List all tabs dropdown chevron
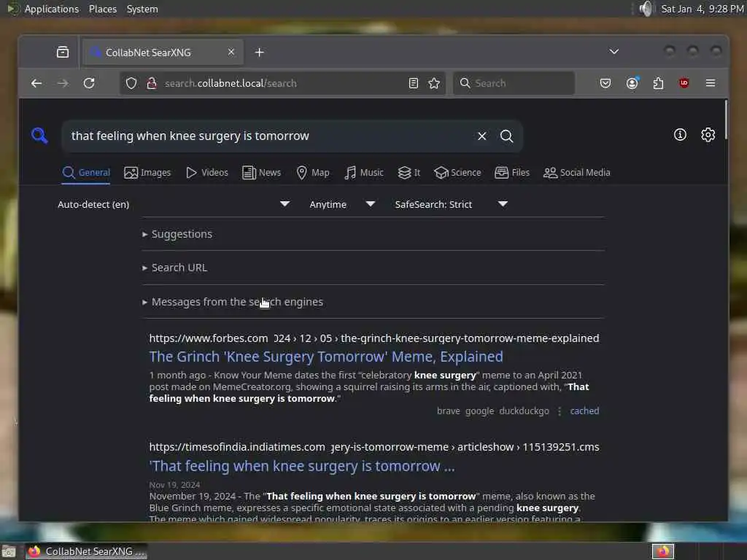The height and width of the screenshot is (560, 747). 614,52
